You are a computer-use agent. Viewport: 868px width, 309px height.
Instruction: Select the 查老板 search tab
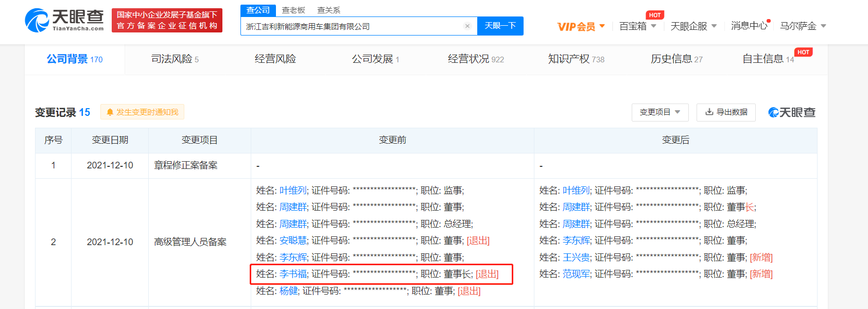click(293, 10)
